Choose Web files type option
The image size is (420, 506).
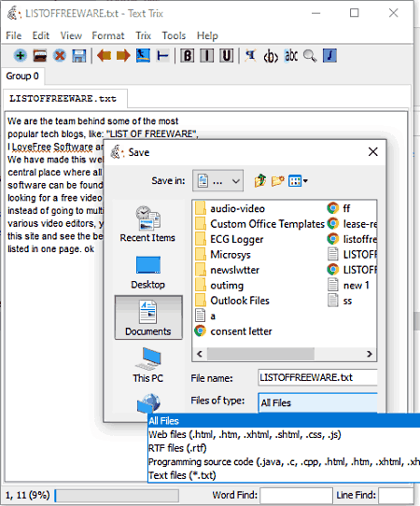pos(284,434)
